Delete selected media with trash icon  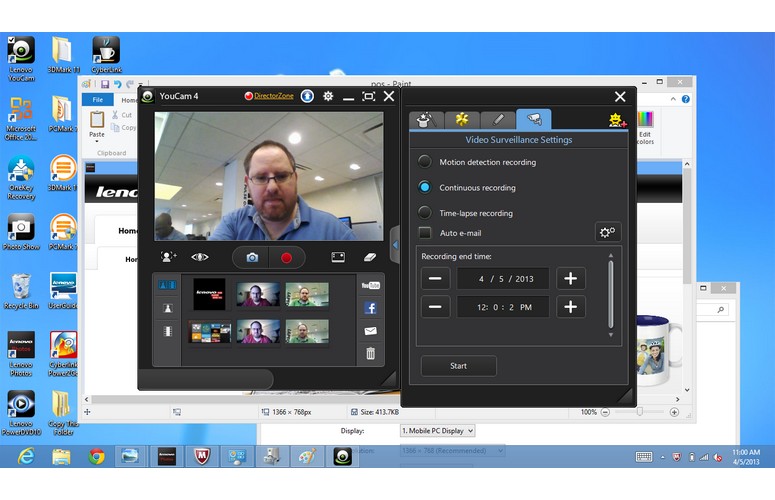370,353
